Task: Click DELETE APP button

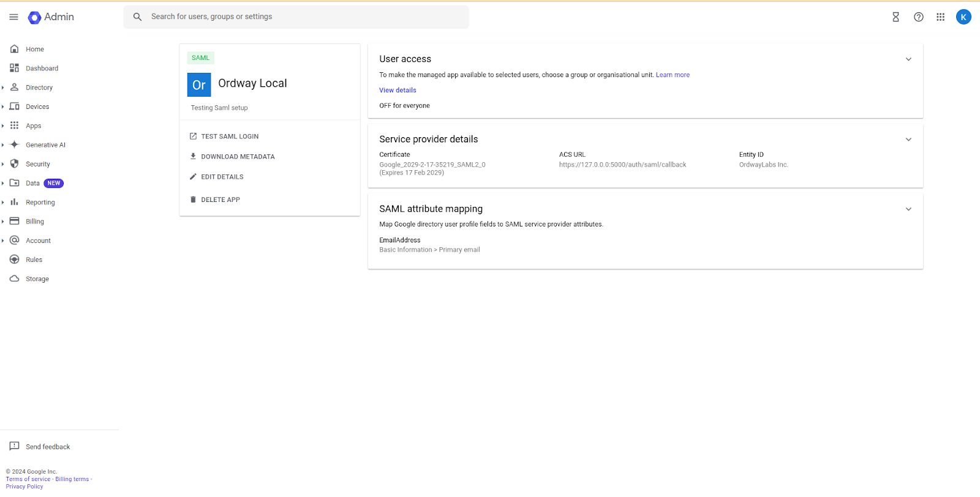Action: point(214,200)
